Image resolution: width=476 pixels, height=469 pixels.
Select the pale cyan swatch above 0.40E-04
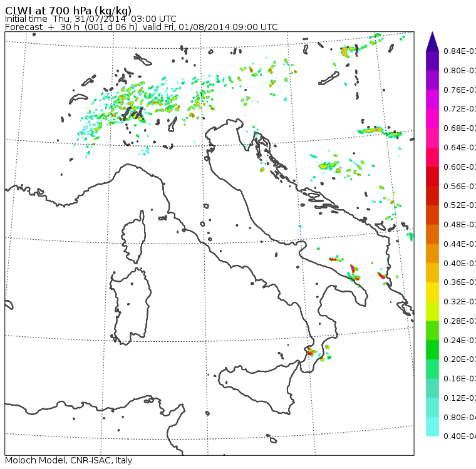[432, 427]
